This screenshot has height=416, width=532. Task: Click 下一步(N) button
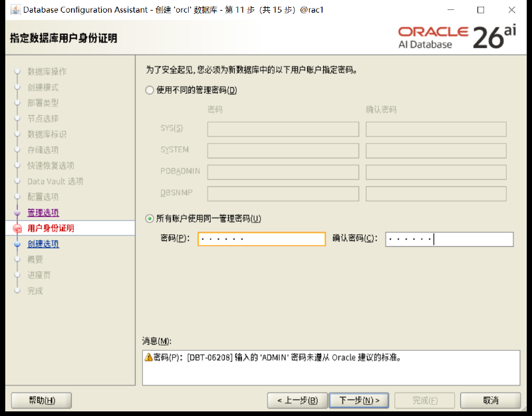(x=359, y=401)
